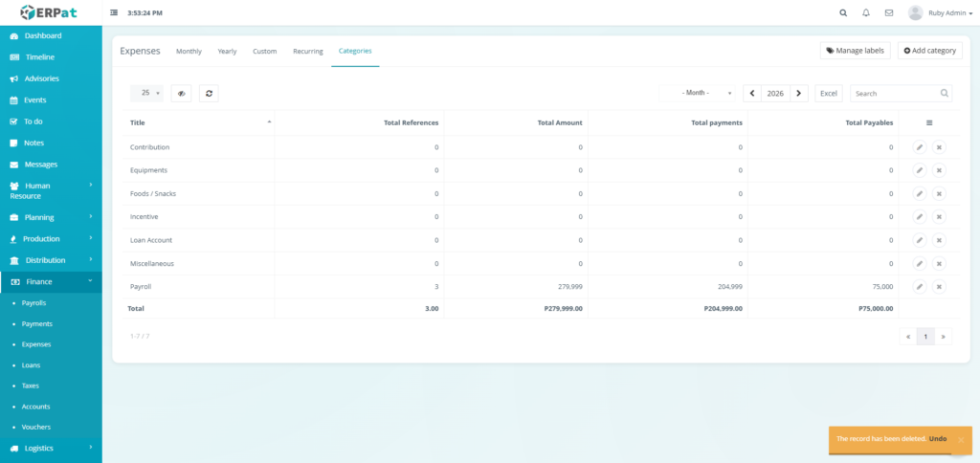Toggle column visibility with the eye icon
This screenshot has width=980, height=463.
coord(181,93)
